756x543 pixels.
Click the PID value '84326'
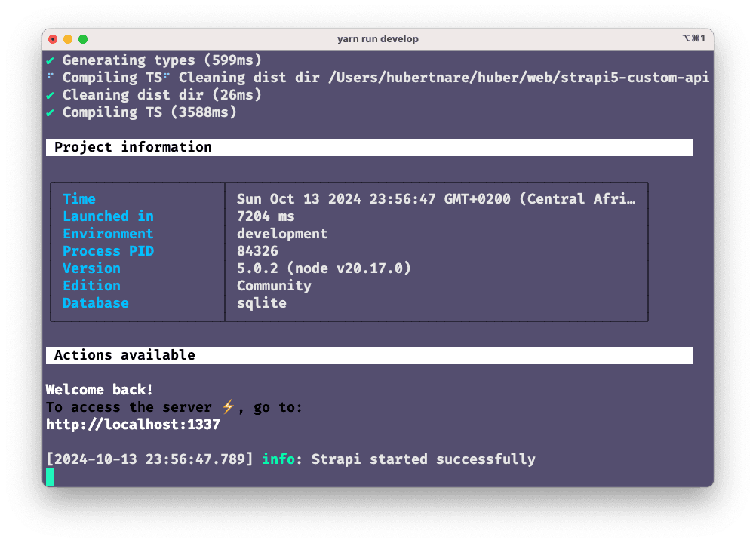tap(257, 251)
